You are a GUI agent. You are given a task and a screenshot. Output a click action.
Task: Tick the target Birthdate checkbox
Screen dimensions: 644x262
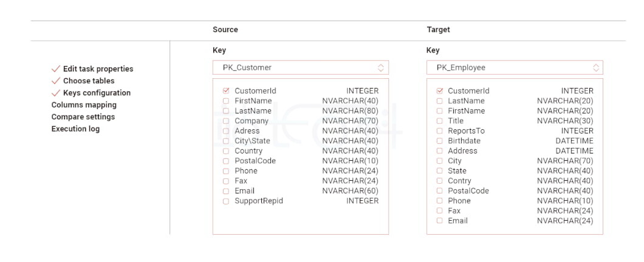pos(440,141)
